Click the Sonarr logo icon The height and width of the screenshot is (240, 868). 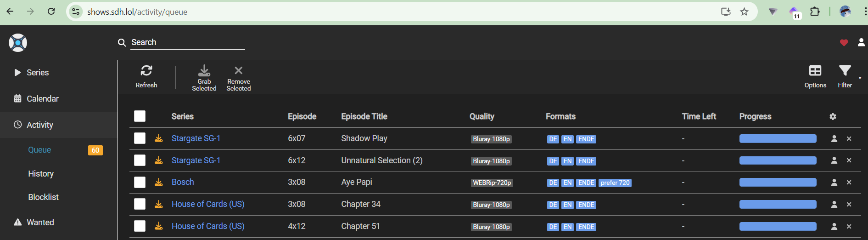(18, 43)
